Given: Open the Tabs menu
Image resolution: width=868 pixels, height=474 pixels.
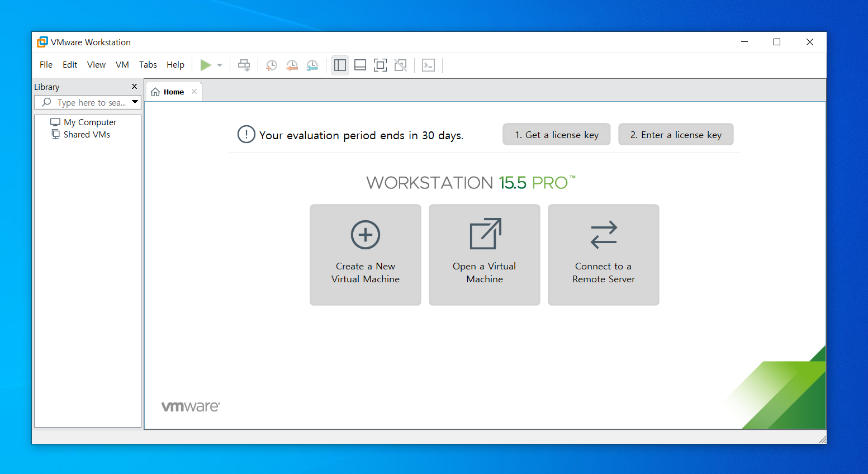Looking at the screenshot, I should click(148, 65).
